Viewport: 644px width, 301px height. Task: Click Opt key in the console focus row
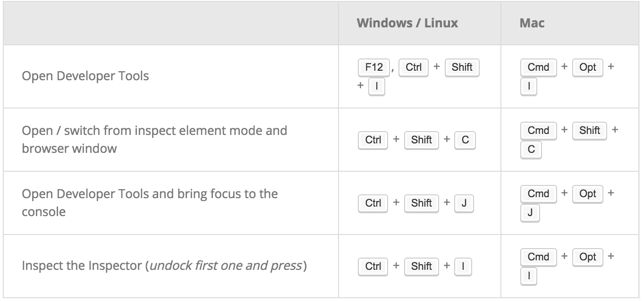(587, 193)
